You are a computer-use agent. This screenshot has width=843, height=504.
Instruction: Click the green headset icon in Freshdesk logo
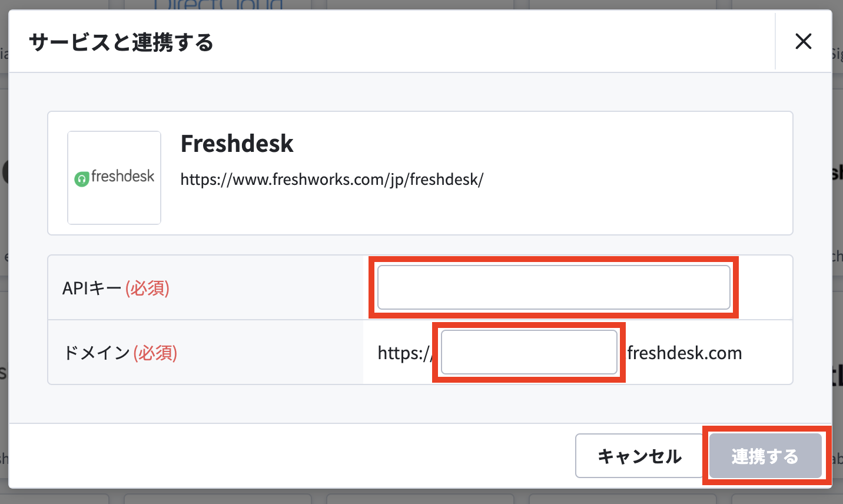(82, 178)
